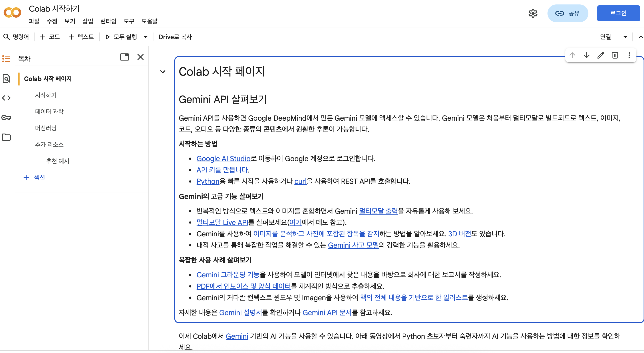Screen dimensions: 644x353
Task: Delete the cell with the trash icon
Action: 615,55
